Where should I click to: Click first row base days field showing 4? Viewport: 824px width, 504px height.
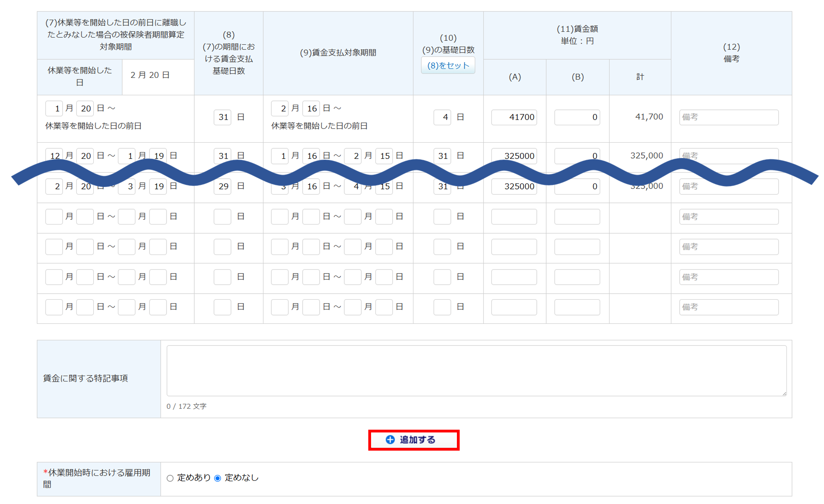pyautogui.click(x=442, y=117)
